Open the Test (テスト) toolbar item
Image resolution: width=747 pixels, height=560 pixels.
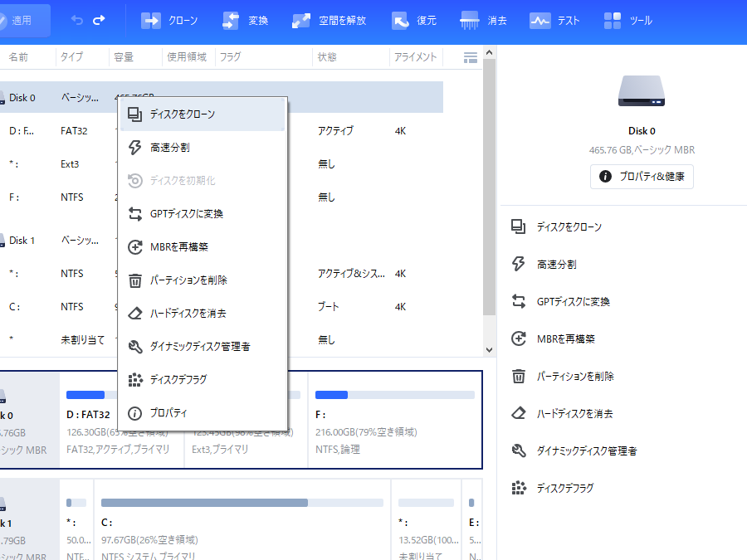coord(540,21)
